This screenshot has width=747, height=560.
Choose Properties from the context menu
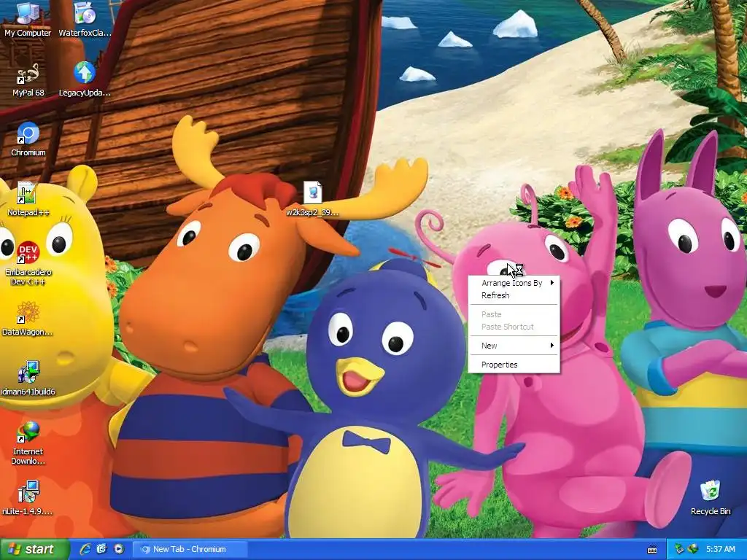pos(514,365)
